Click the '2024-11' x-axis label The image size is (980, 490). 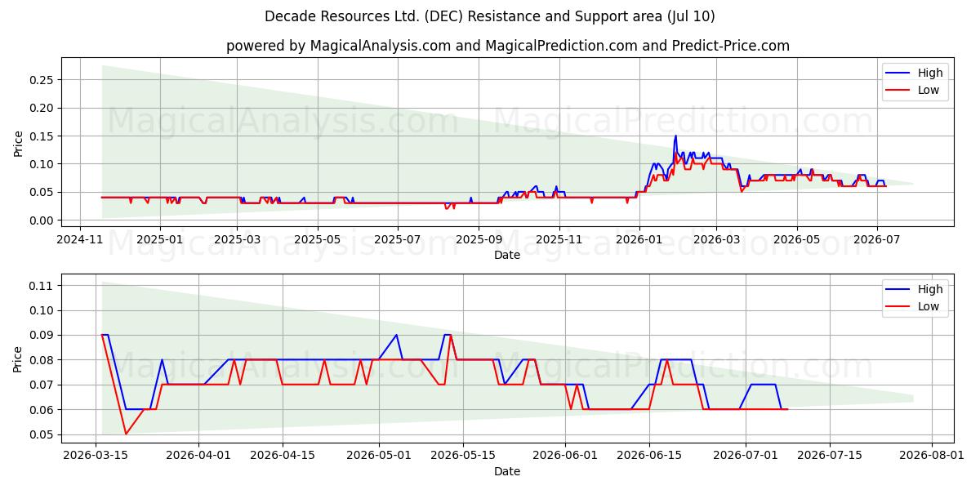coord(79,240)
